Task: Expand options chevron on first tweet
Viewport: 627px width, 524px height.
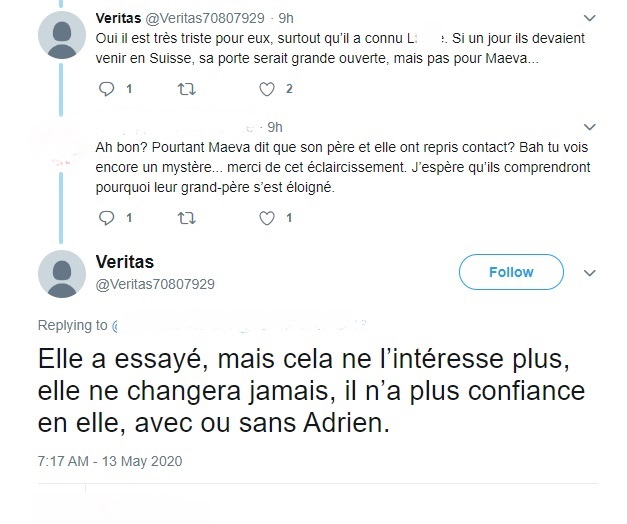Action: pyautogui.click(x=590, y=19)
